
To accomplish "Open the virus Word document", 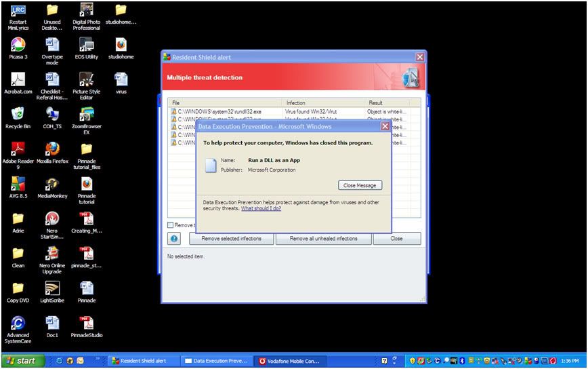I will [x=121, y=83].
